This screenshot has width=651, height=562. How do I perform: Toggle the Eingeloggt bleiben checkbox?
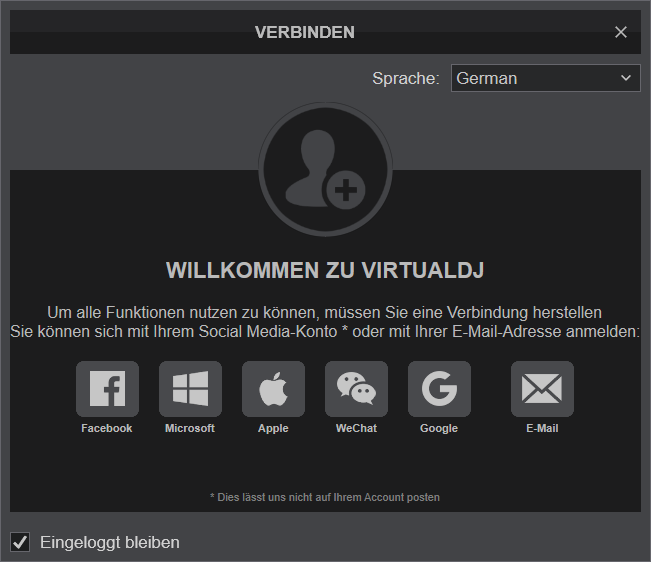pyautogui.click(x=20, y=542)
